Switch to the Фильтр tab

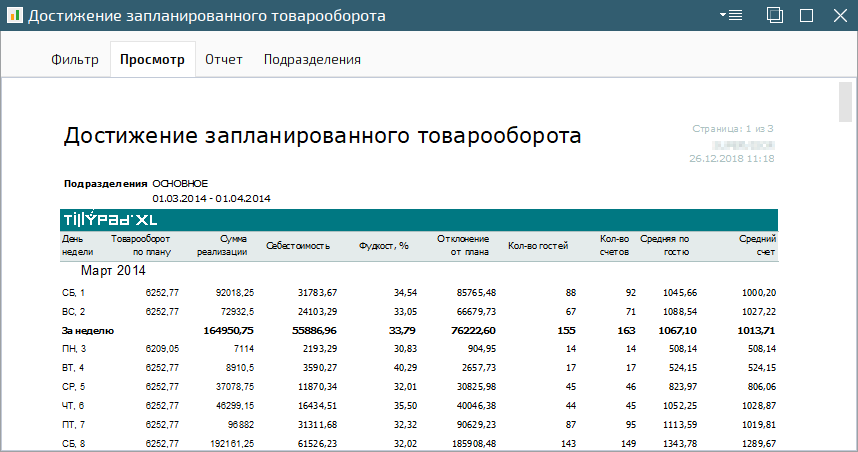pyautogui.click(x=75, y=60)
